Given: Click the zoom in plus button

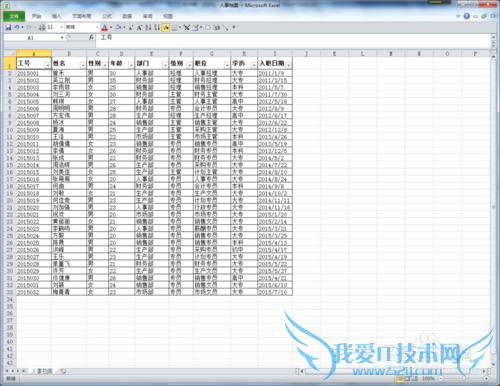Looking at the screenshot, I should pos(486,378).
